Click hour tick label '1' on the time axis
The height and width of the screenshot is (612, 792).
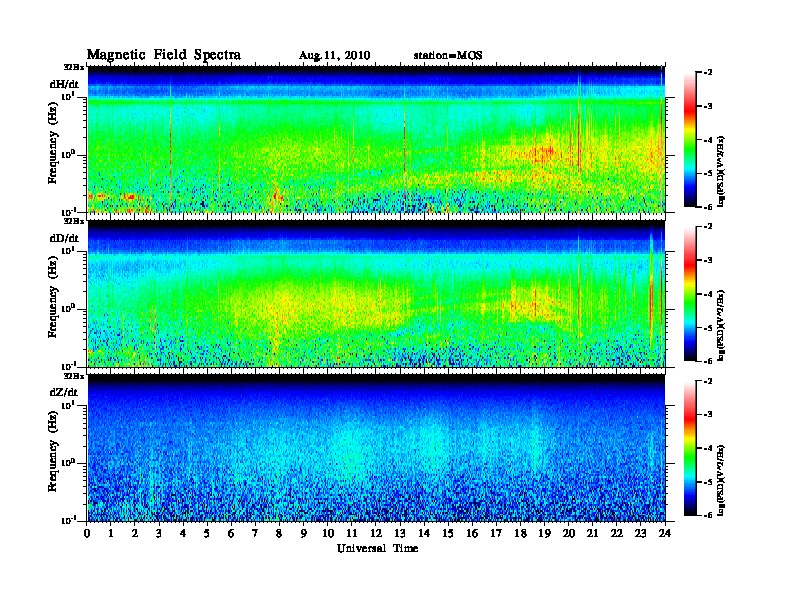[x=111, y=533]
